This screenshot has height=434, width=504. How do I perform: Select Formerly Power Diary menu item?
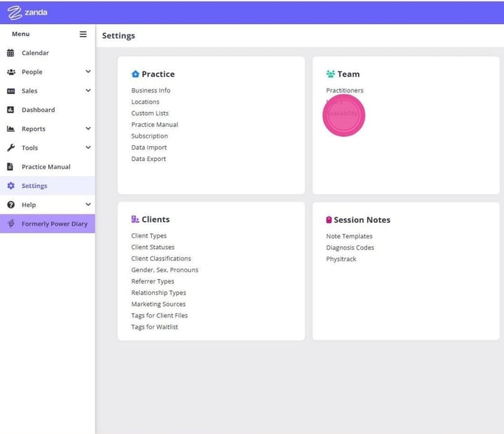[x=47, y=223]
